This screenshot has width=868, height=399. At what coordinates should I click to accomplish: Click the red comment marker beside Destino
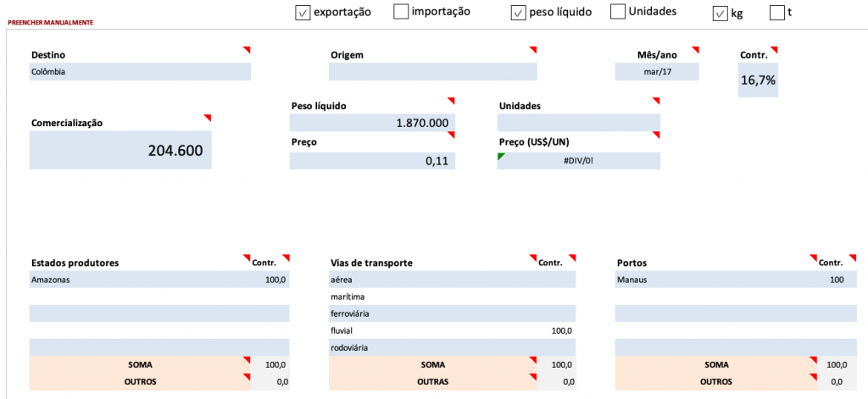tap(248, 50)
